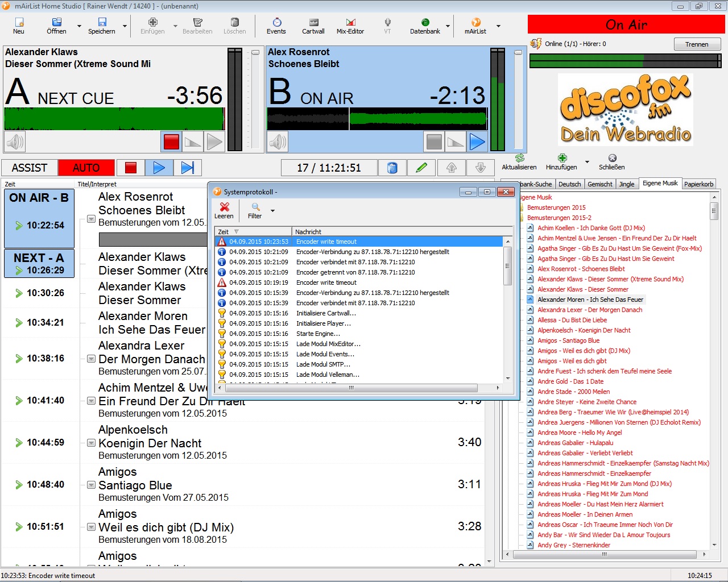728x582 pixels.
Task: Enable ASSIST mode
Action: click(30, 168)
